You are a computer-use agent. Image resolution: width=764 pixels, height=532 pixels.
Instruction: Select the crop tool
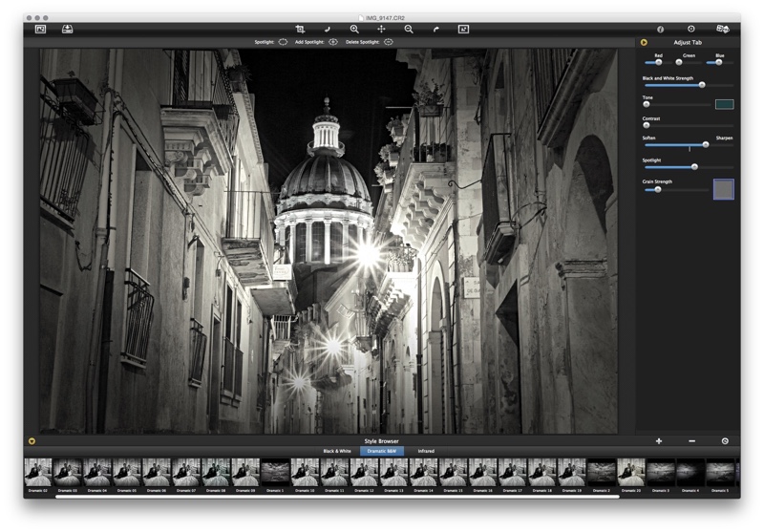click(x=300, y=30)
